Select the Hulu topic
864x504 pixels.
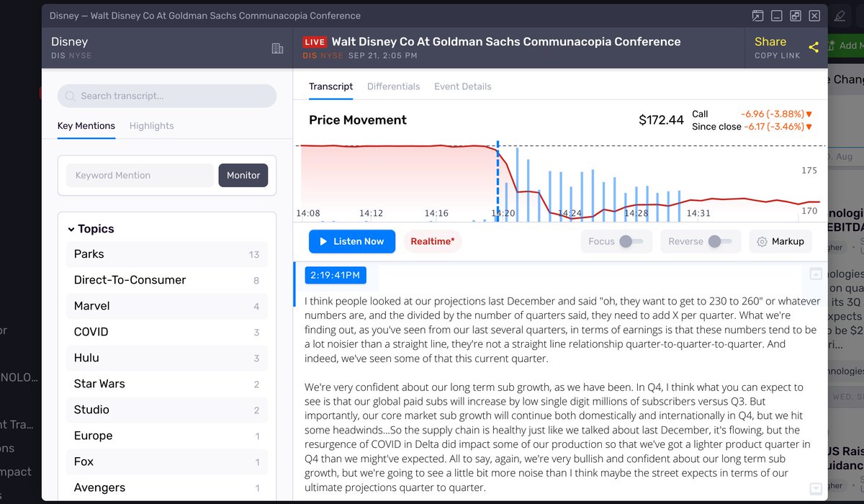(166, 358)
